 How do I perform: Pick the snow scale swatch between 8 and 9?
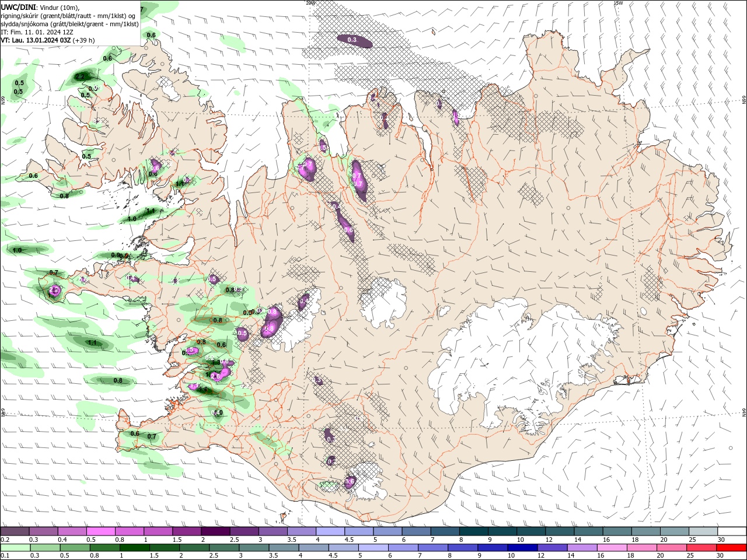474,531
